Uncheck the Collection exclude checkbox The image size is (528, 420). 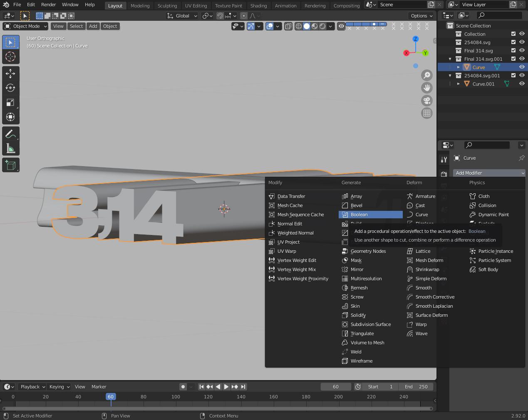tap(513, 34)
